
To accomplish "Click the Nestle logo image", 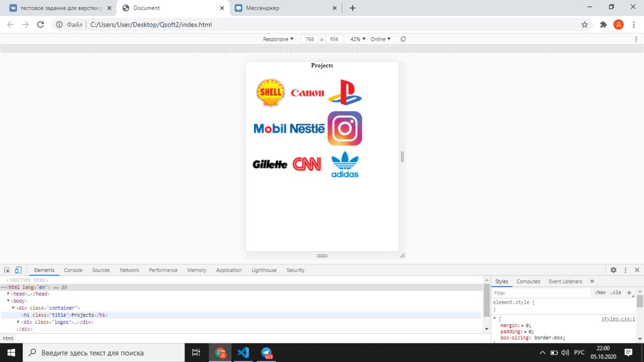I will (x=307, y=128).
